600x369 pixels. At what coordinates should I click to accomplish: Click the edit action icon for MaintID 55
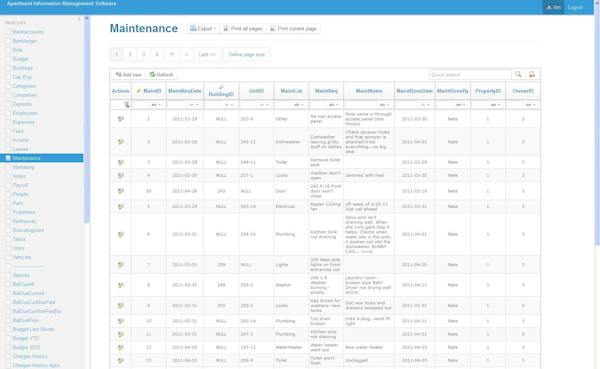point(121,191)
